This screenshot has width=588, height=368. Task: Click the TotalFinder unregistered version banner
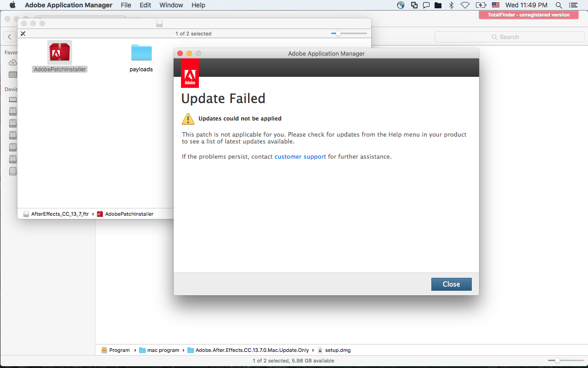tap(528, 15)
